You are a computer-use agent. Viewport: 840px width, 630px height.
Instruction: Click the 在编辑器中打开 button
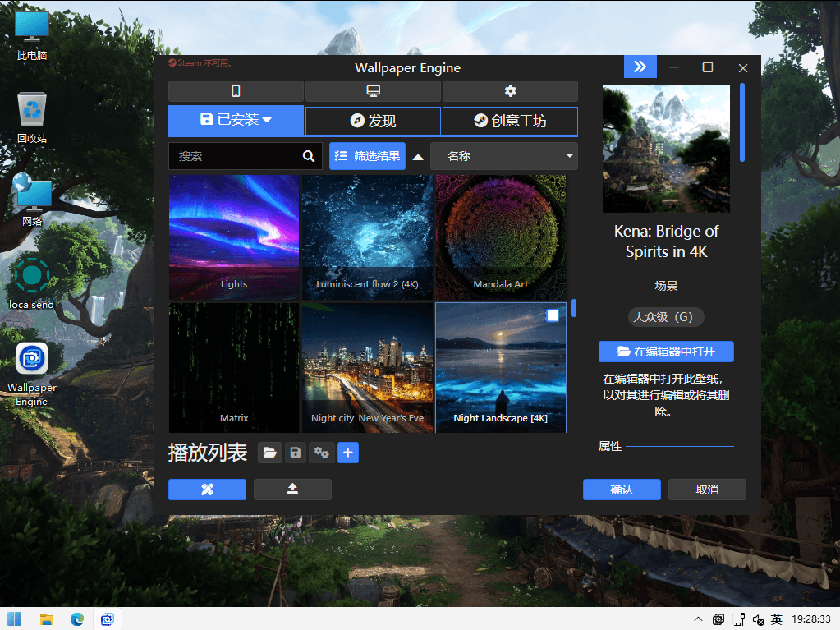click(x=666, y=352)
